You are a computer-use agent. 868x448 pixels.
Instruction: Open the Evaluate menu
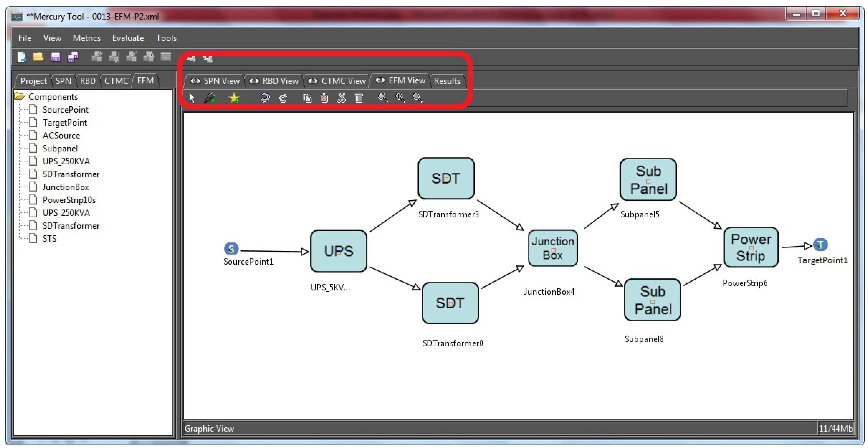pyautogui.click(x=128, y=38)
